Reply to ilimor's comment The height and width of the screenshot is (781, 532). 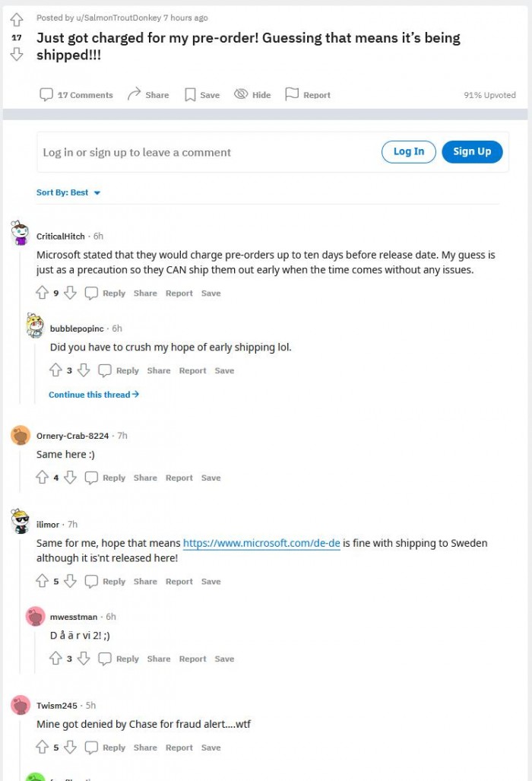pyautogui.click(x=106, y=582)
